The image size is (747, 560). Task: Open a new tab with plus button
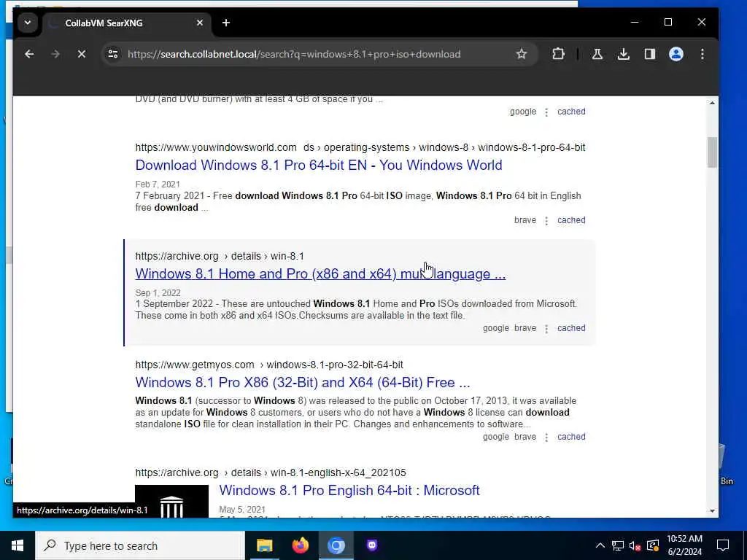click(226, 23)
